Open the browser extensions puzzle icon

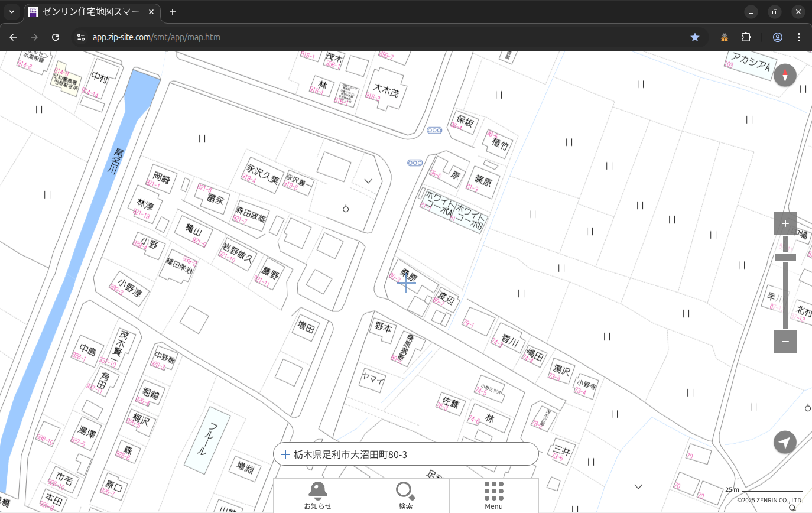(x=746, y=37)
